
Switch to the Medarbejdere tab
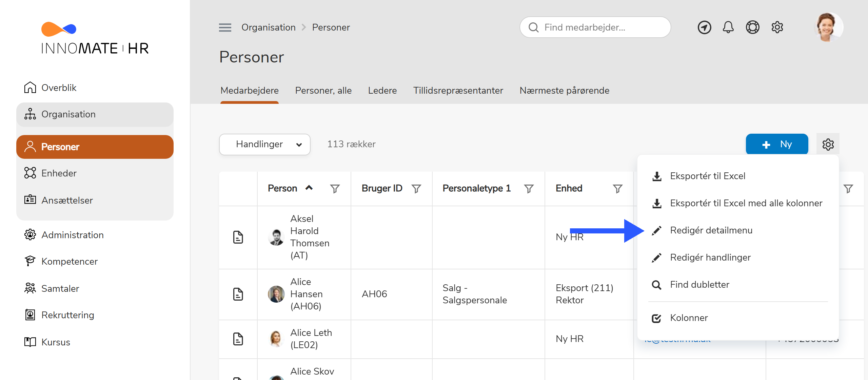(250, 91)
